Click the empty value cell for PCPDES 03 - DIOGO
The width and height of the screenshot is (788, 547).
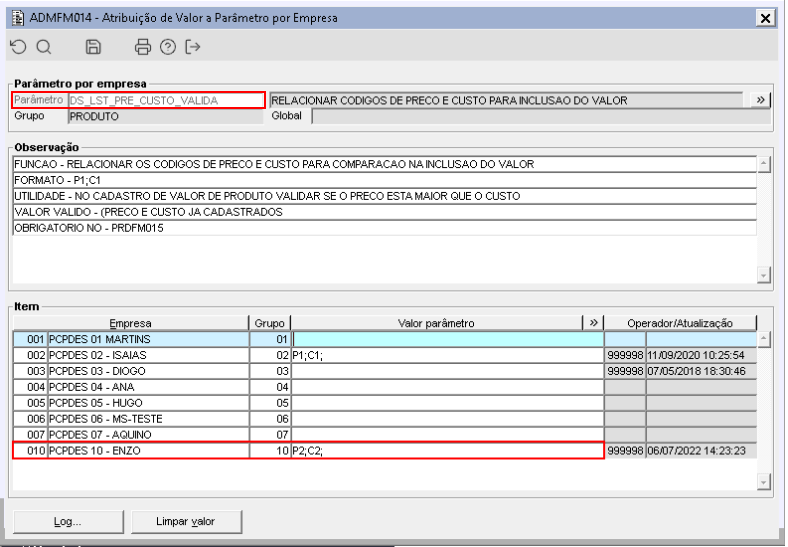coord(447,371)
